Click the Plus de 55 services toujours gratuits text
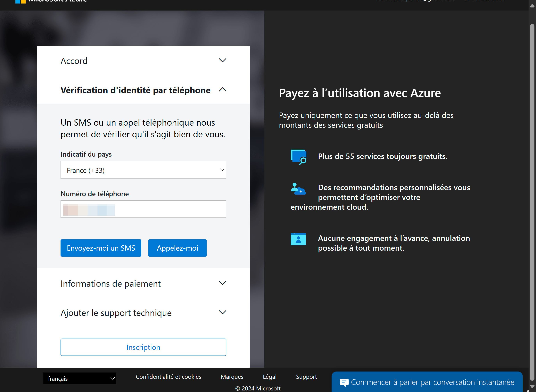 383,156
